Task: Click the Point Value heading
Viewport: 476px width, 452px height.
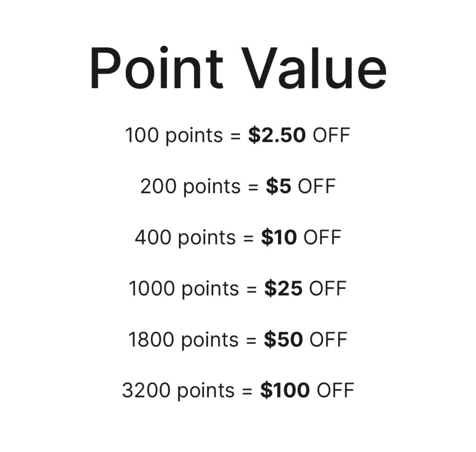Action: click(238, 68)
